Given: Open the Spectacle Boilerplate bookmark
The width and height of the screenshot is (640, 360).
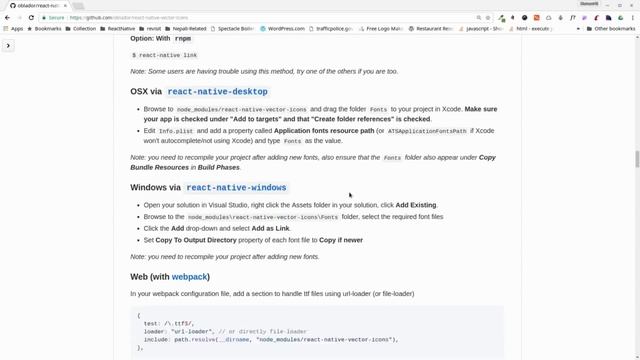Looking at the screenshot, I should point(233,29).
